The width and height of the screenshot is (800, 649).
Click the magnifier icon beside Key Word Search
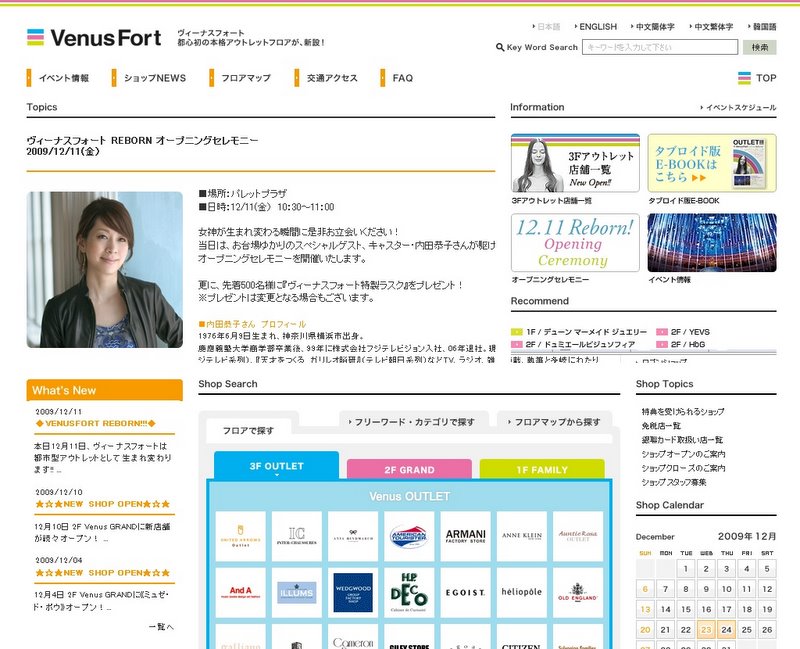(500, 47)
